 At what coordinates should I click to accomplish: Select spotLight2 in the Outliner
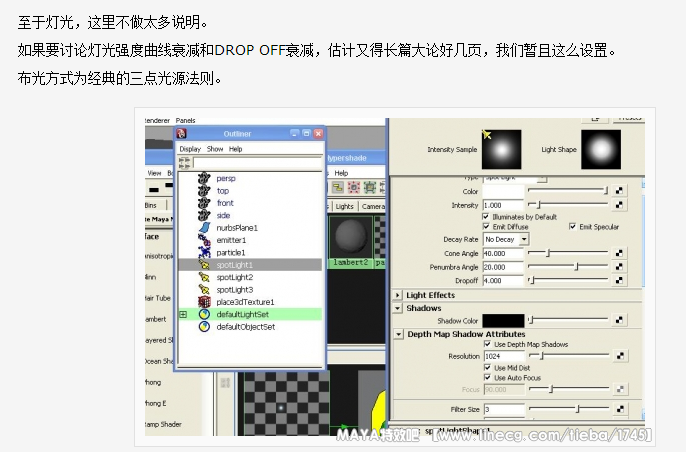coord(234,277)
